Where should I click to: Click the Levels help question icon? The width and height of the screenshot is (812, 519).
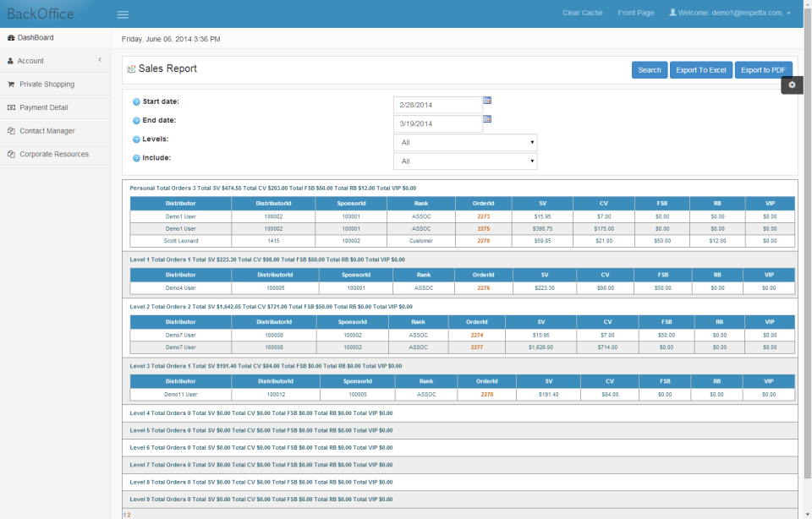tap(136, 139)
